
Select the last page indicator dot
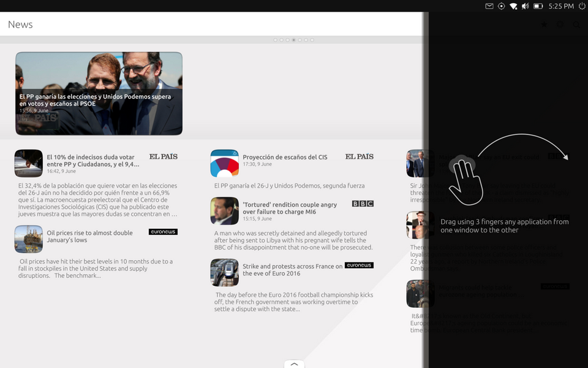tap(312, 40)
